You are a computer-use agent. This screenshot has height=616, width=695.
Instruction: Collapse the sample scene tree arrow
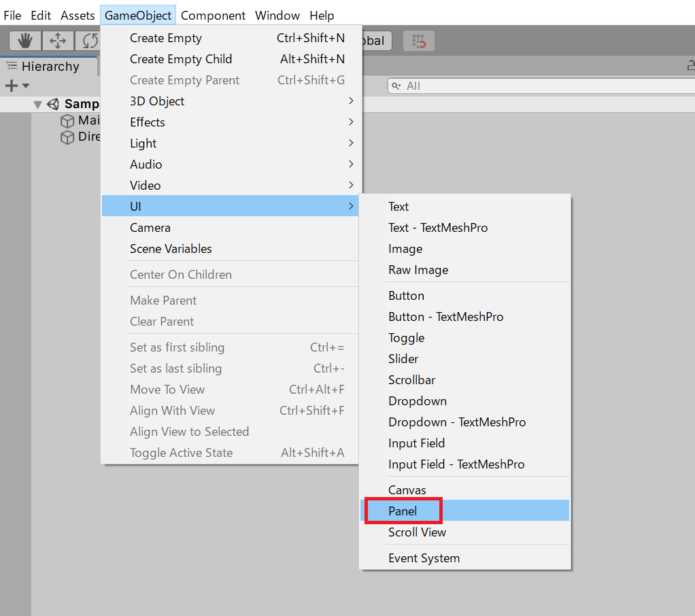(x=37, y=104)
